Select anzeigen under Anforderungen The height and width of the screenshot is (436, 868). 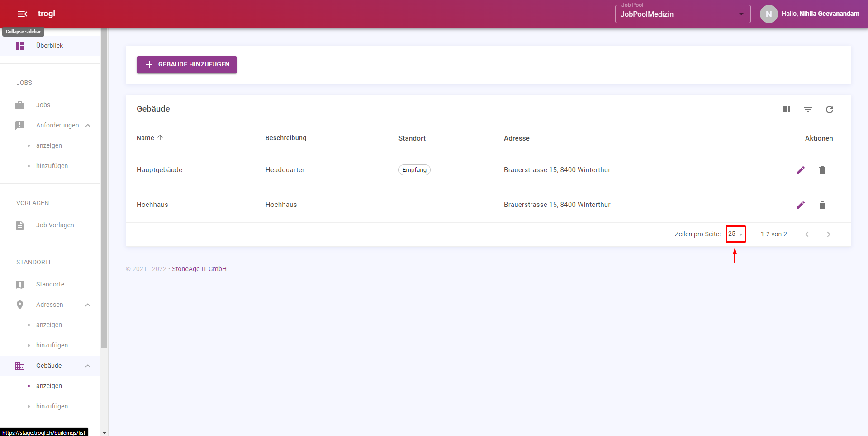tap(49, 145)
